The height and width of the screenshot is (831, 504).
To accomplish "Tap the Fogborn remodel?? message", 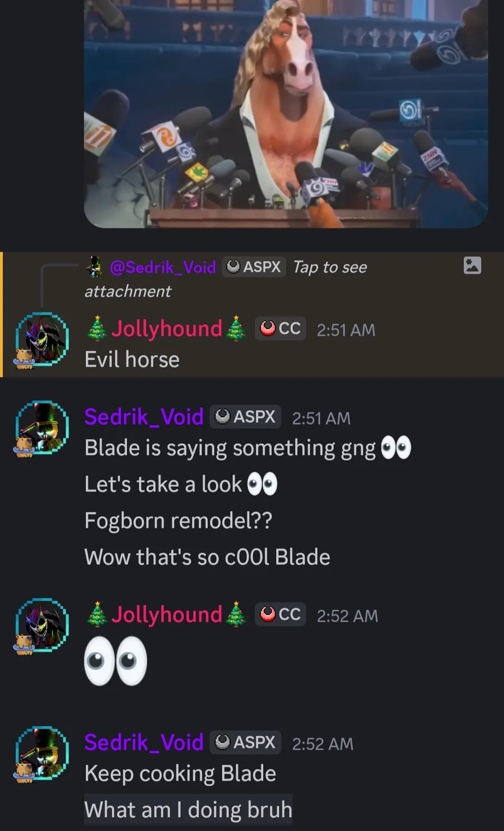I will click(x=178, y=521).
